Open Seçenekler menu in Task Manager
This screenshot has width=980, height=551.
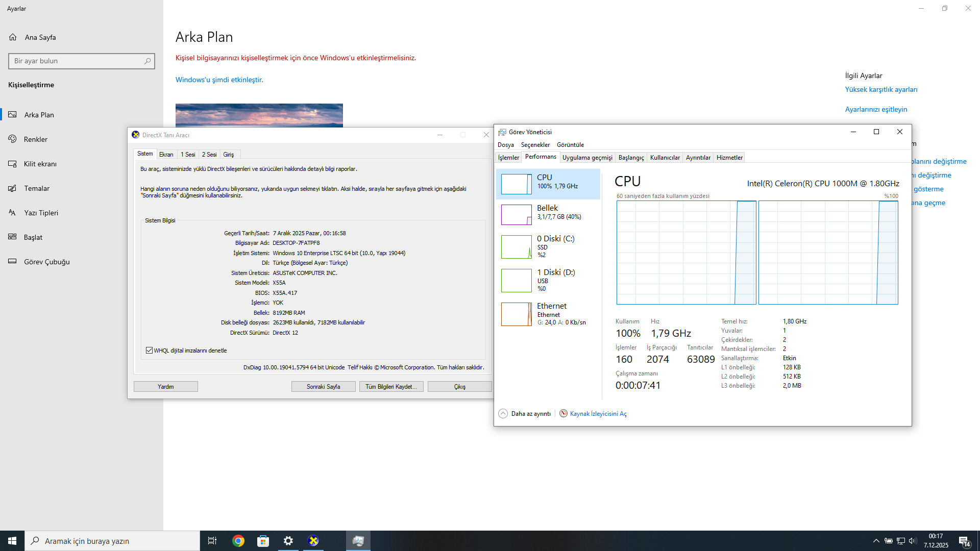(x=535, y=145)
